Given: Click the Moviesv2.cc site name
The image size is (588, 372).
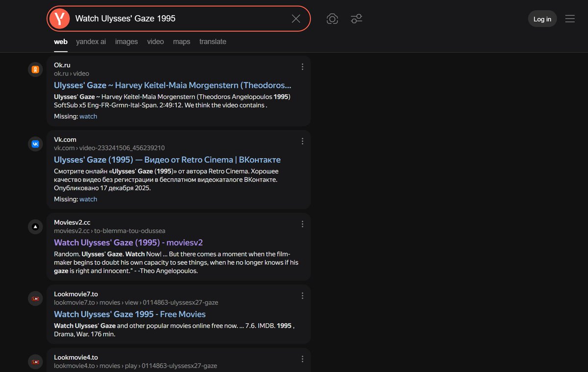Looking at the screenshot, I should (72, 223).
